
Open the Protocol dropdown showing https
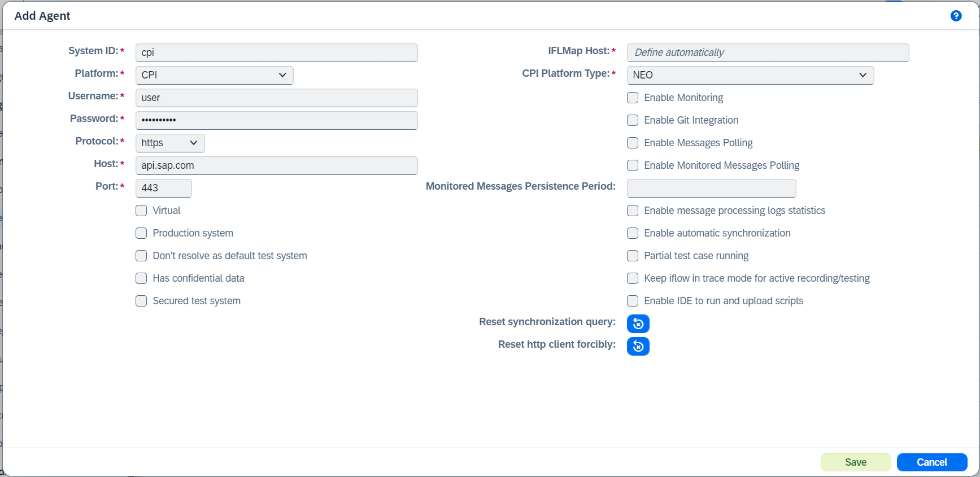170,143
